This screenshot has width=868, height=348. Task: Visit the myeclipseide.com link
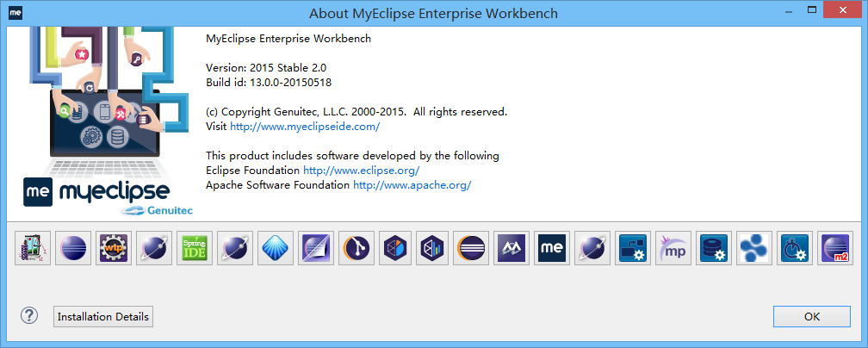[305, 127]
